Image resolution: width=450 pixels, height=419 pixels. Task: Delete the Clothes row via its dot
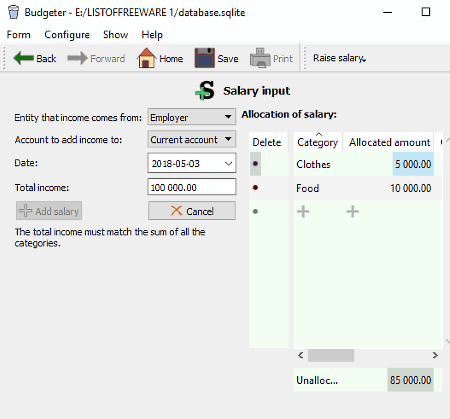(255, 164)
